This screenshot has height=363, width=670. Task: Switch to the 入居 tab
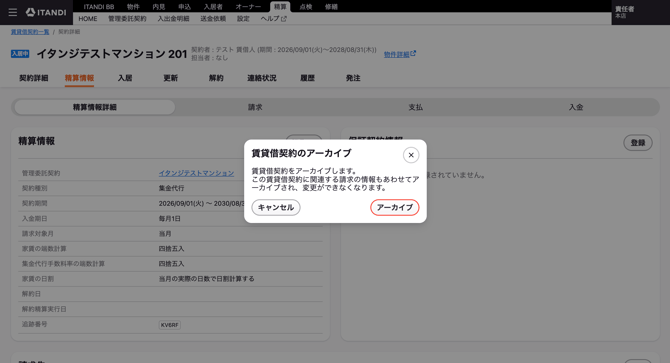point(125,78)
